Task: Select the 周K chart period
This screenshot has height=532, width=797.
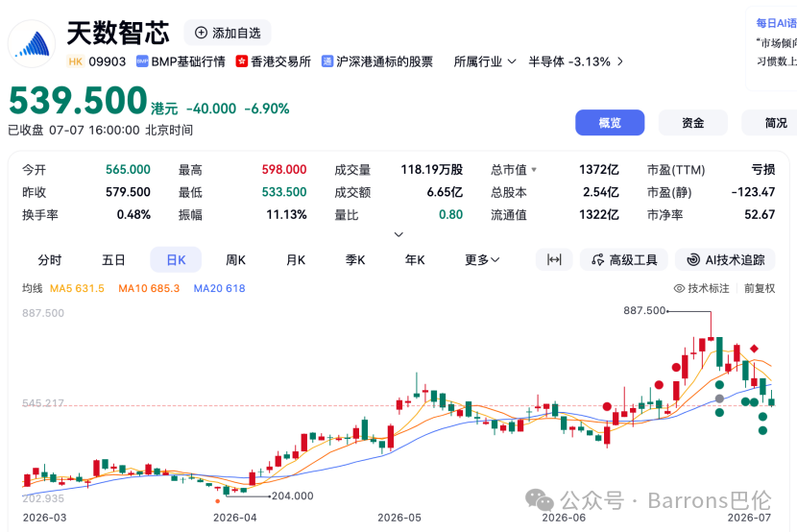Action: [x=236, y=260]
